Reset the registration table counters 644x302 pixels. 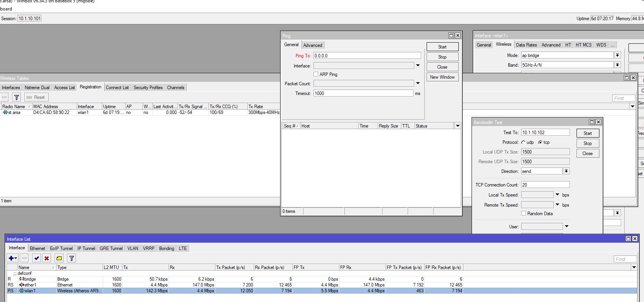(x=36, y=97)
